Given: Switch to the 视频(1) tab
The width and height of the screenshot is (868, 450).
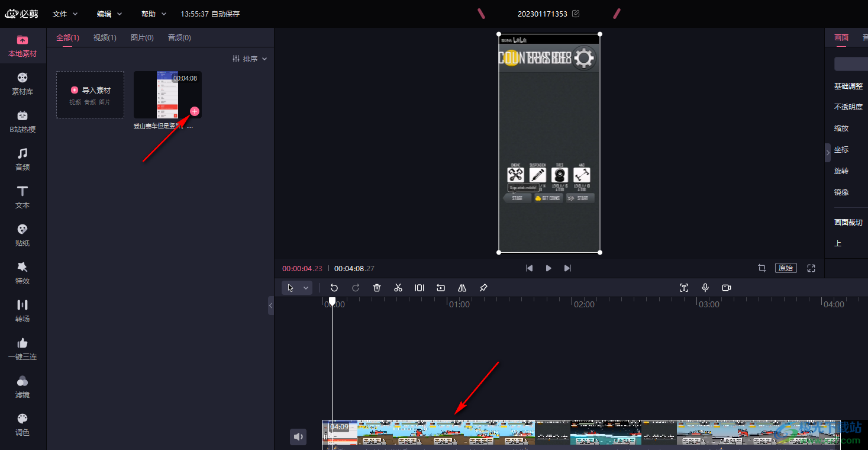Looking at the screenshot, I should (x=105, y=37).
